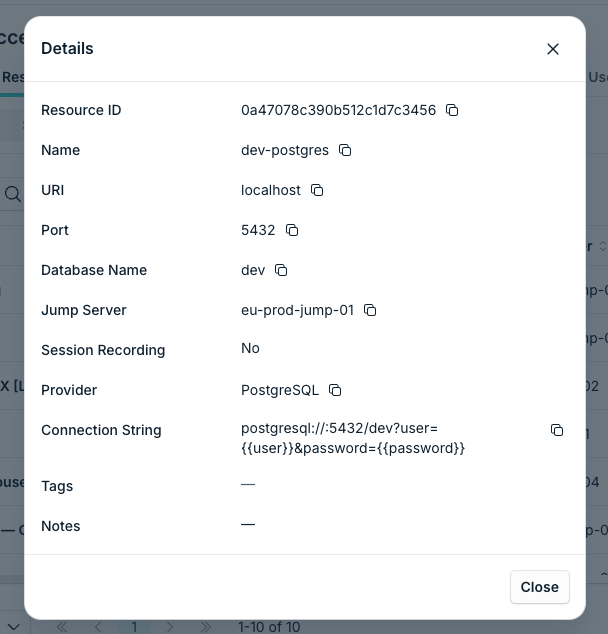Click the Close button
The image size is (608, 634).
click(540, 587)
